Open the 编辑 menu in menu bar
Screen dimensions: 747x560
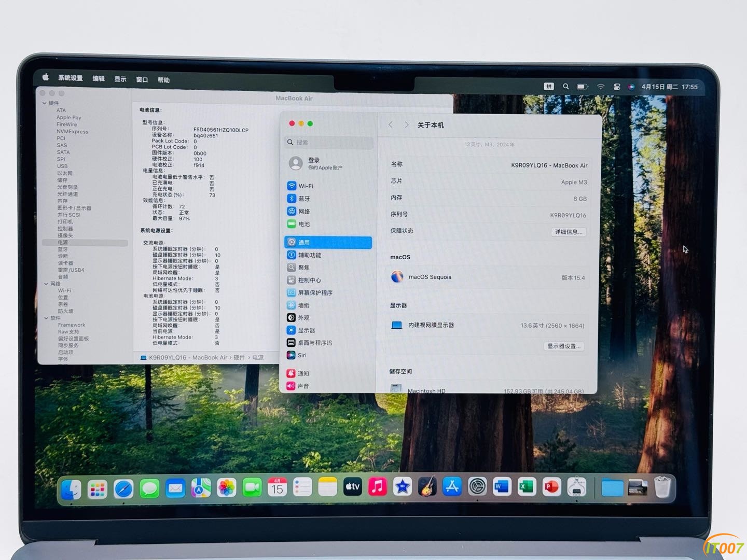coord(99,78)
